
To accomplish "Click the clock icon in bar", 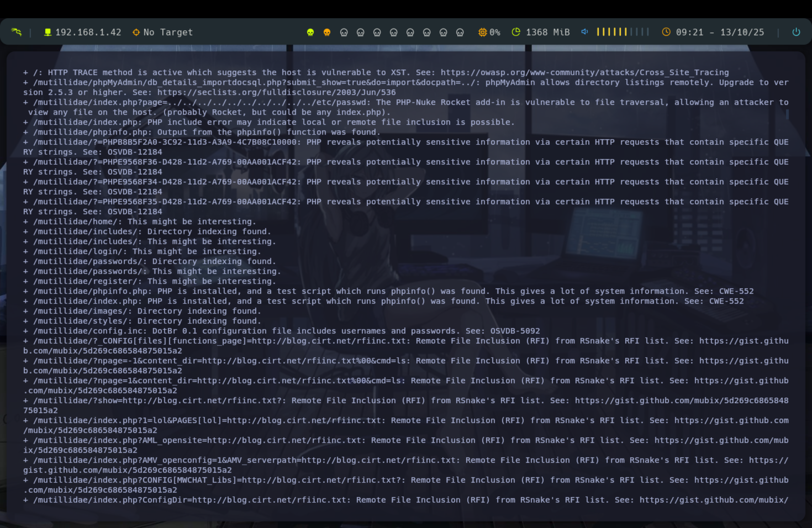I will (x=666, y=32).
